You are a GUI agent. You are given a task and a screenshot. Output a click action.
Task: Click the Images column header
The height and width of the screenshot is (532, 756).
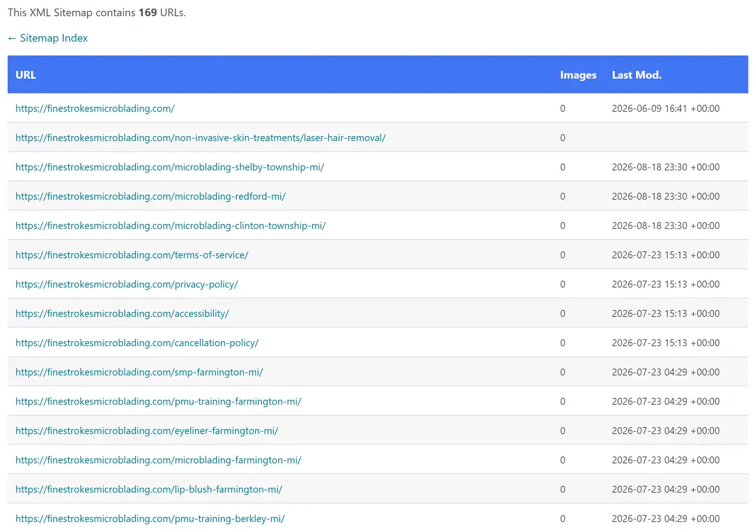click(578, 75)
